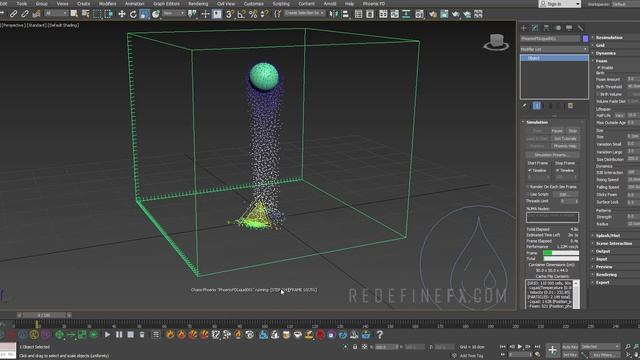Click the Mirror tool icon
The width and height of the screenshot is (640, 360).
click(x=334, y=14)
